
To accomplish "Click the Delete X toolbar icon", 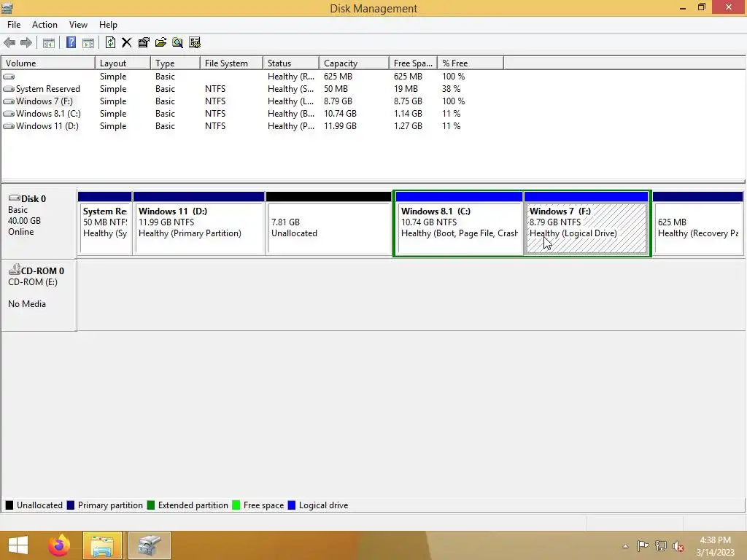I will (127, 43).
